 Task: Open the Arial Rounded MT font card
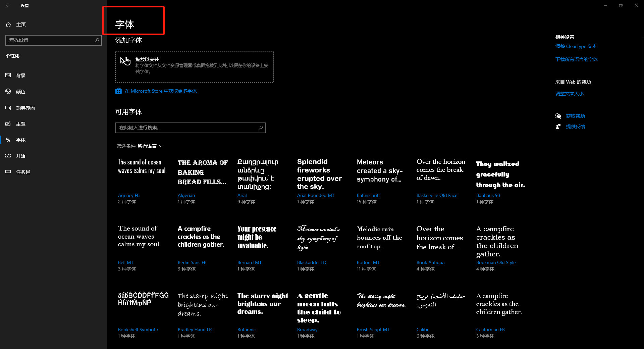coord(322,181)
